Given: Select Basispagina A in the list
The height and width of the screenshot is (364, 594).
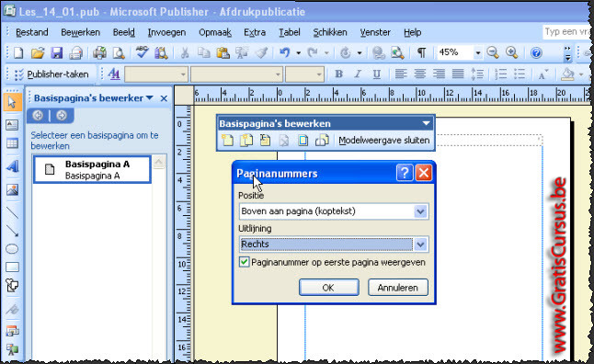Looking at the screenshot, I should (93, 169).
